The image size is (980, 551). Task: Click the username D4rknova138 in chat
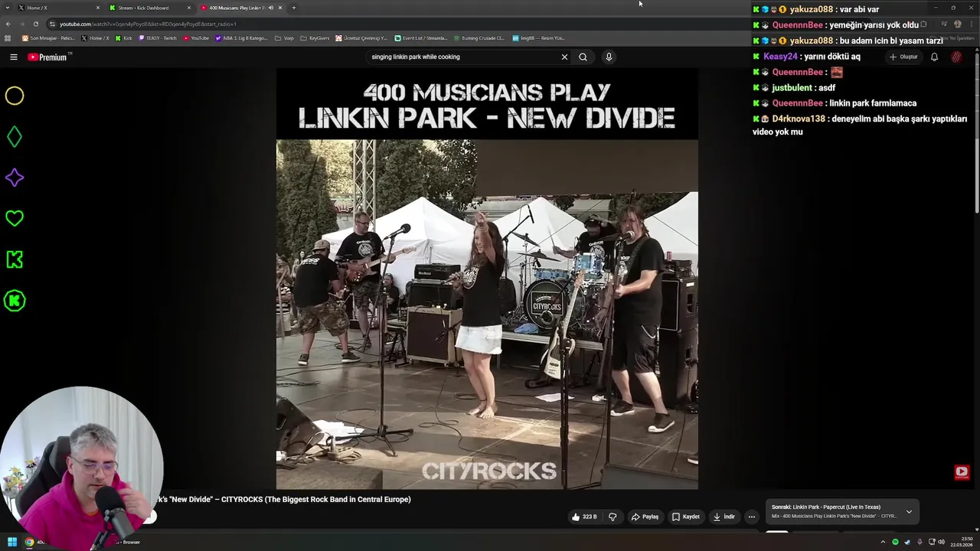(799, 119)
